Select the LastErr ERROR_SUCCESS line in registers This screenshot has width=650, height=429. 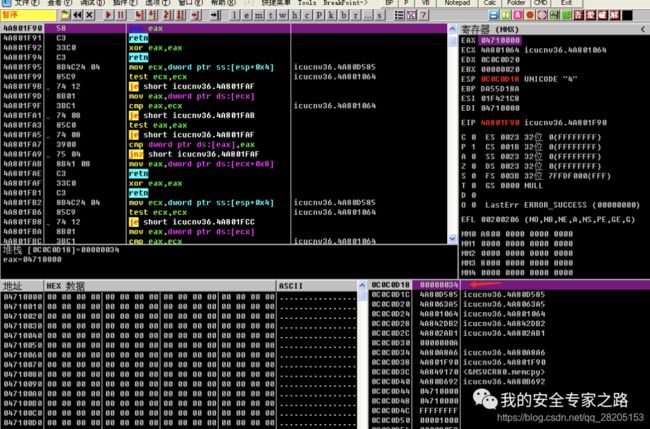coord(563,205)
